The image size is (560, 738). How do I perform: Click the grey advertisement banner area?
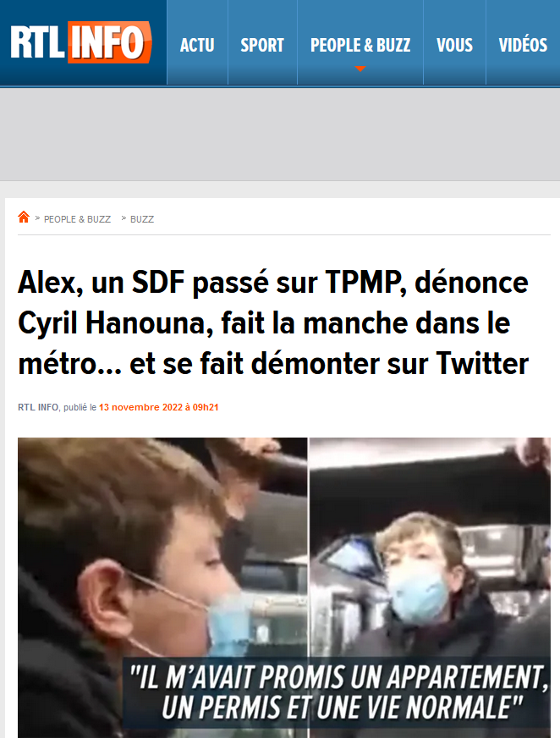click(x=280, y=134)
